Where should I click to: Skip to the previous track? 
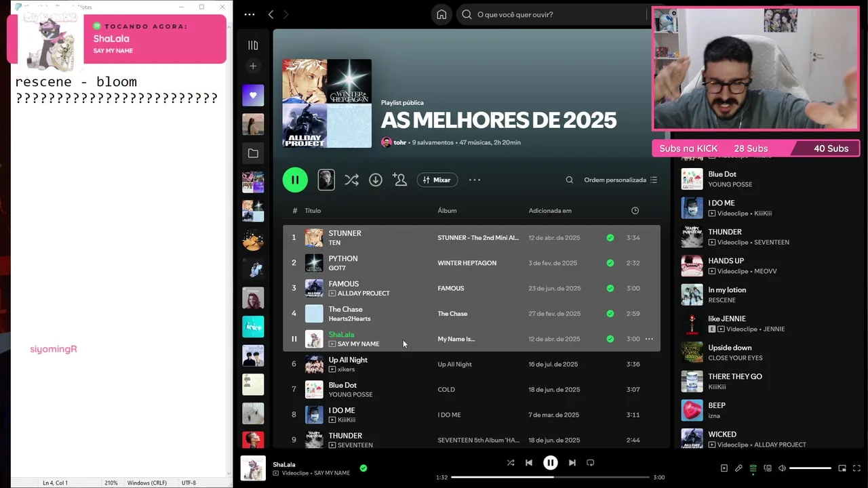pyautogui.click(x=529, y=463)
